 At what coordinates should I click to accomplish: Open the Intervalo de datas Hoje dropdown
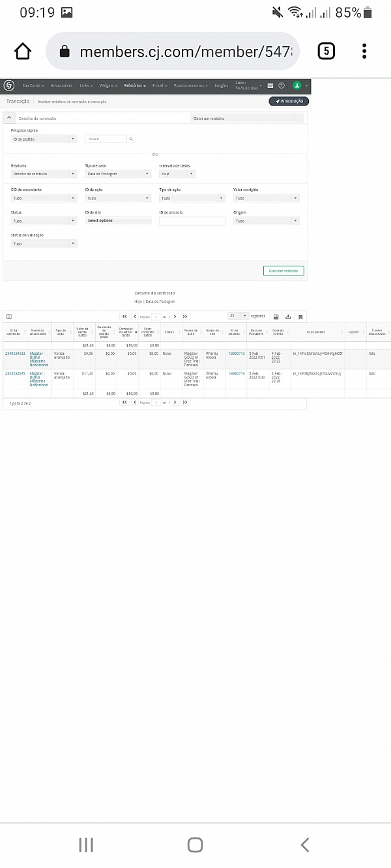pyautogui.click(x=177, y=174)
